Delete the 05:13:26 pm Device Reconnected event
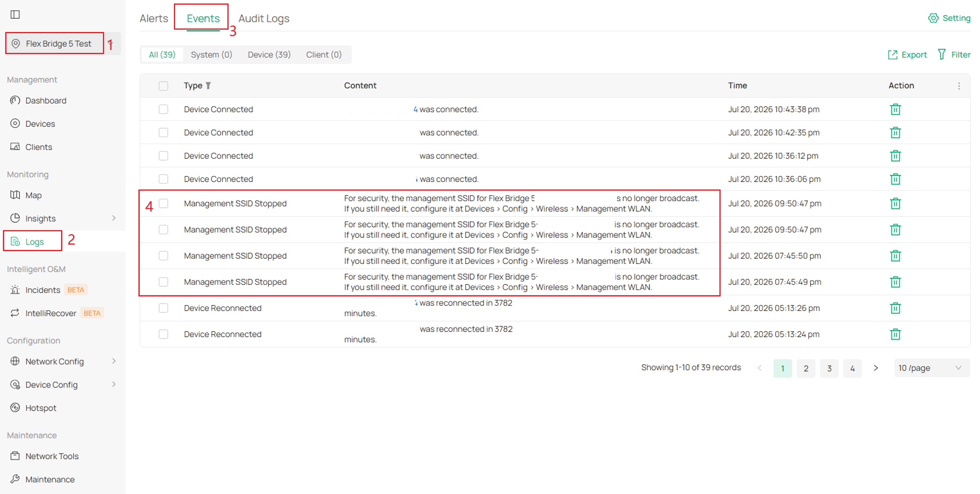Image resolution: width=980 pixels, height=494 pixels. pyautogui.click(x=896, y=308)
